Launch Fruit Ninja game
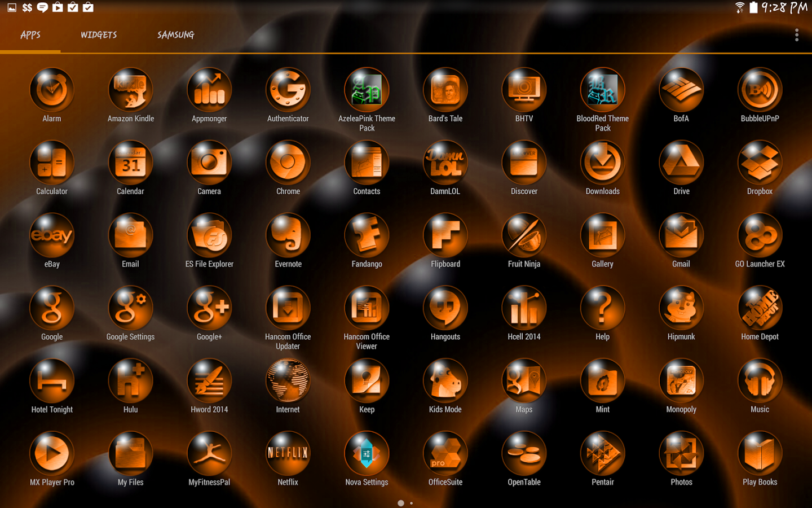Image resolution: width=812 pixels, height=508 pixels. click(524, 235)
